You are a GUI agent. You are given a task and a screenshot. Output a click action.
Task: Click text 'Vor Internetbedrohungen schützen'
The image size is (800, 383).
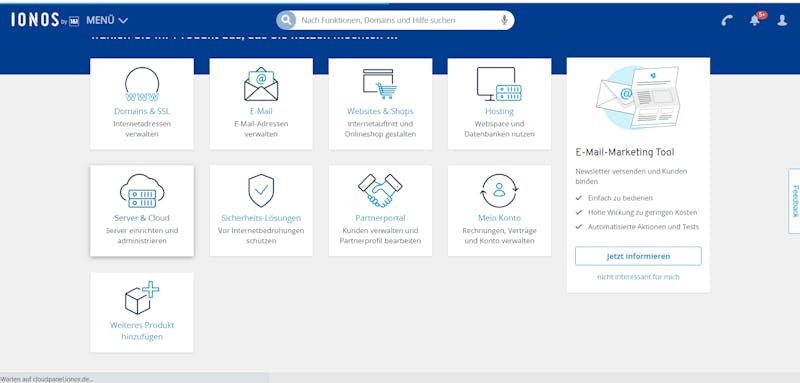[x=261, y=236]
